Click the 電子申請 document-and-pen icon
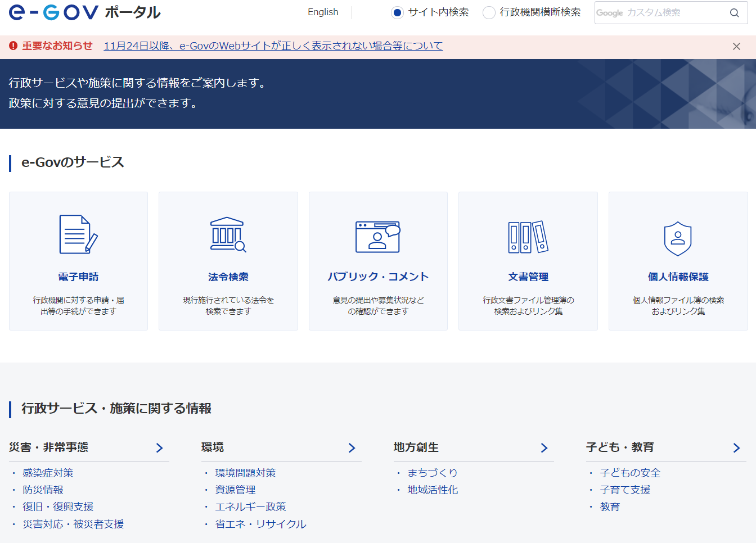Screen dimensions: 756x543 [x=78, y=234]
